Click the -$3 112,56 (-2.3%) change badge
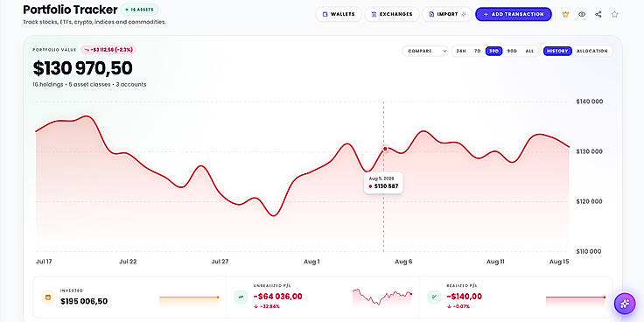 pos(108,50)
